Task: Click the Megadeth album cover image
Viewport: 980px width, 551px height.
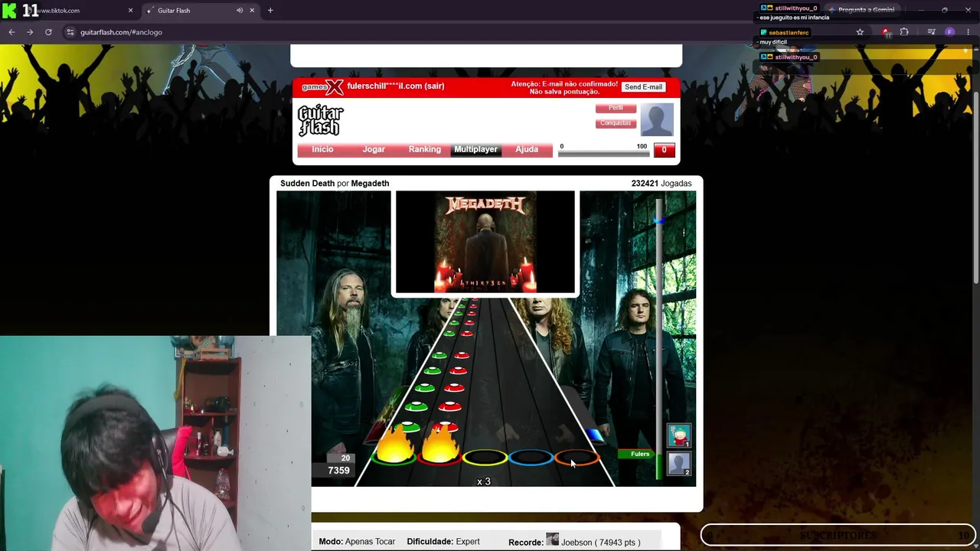Action: point(485,243)
